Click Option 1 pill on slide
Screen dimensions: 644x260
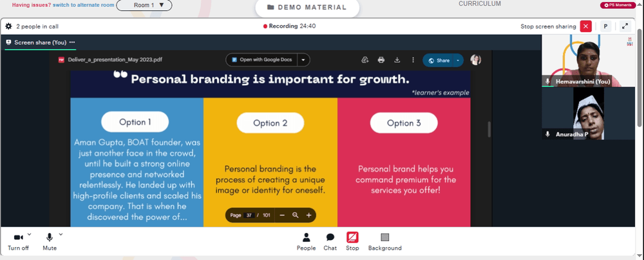135,122
